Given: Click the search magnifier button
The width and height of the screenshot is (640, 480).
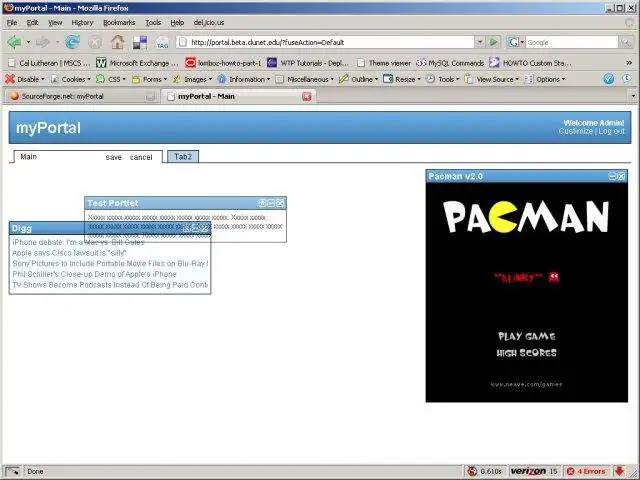Looking at the screenshot, I should coord(626,42).
